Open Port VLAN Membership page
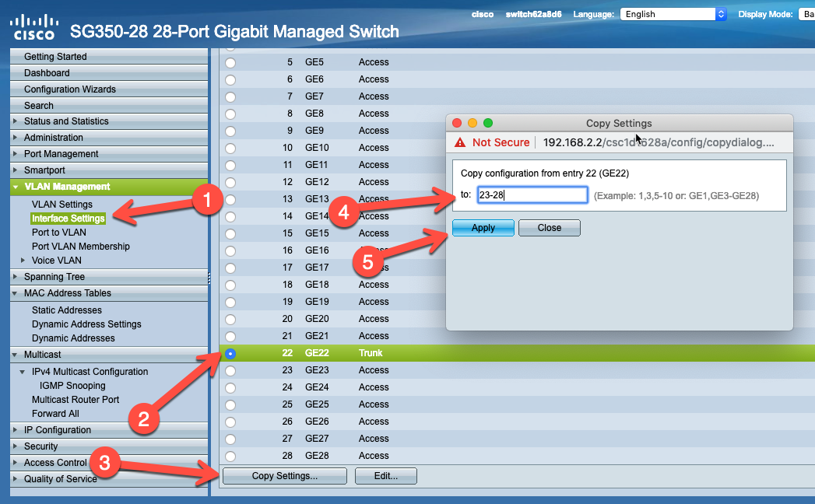815x504 pixels. (x=80, y=247)
